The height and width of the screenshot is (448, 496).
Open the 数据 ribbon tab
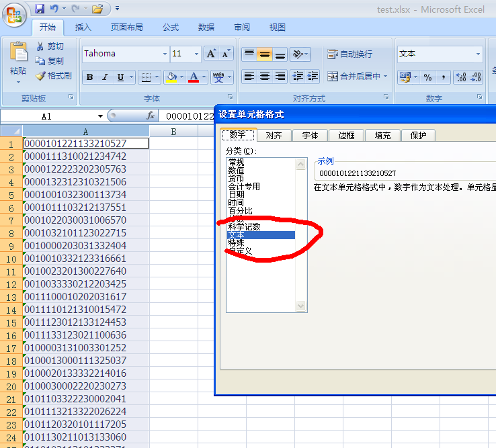coord(206,28)
